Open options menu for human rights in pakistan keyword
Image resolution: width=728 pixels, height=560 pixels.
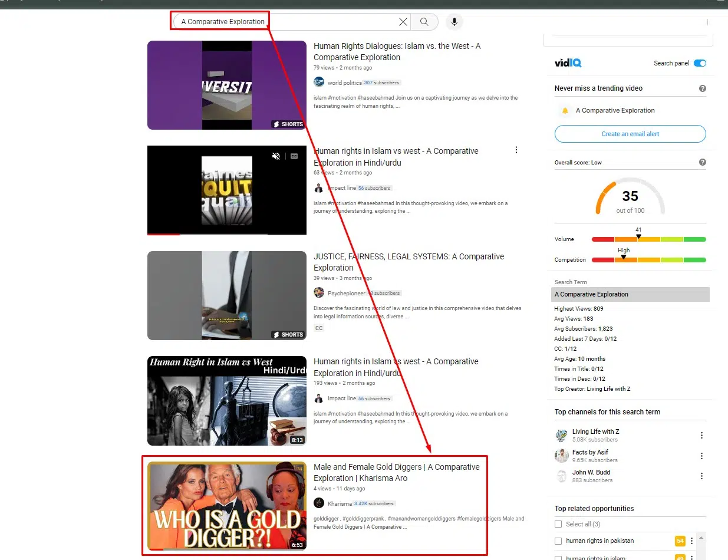coord(691,541)
